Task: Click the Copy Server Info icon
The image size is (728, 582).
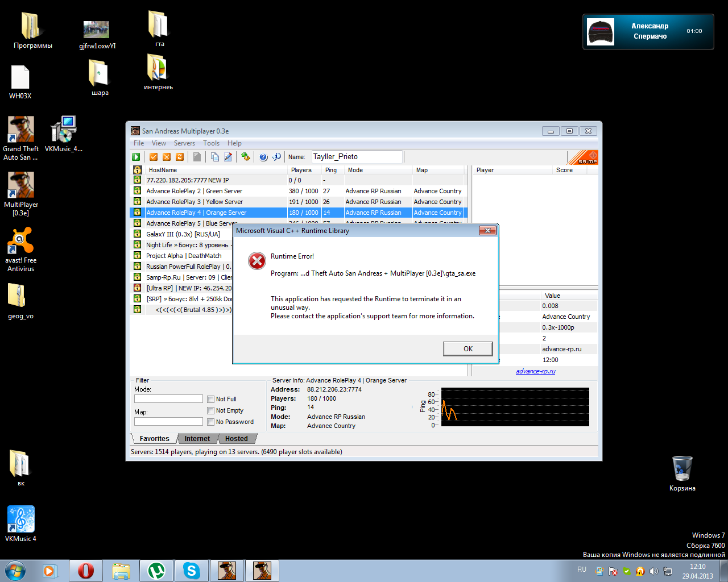Action: pos(215,157)
